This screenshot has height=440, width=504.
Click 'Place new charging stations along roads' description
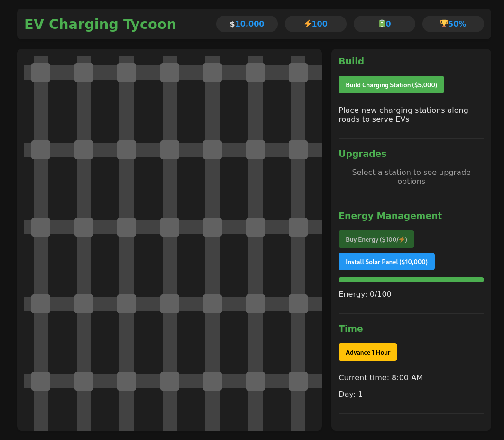click(403, 115)
